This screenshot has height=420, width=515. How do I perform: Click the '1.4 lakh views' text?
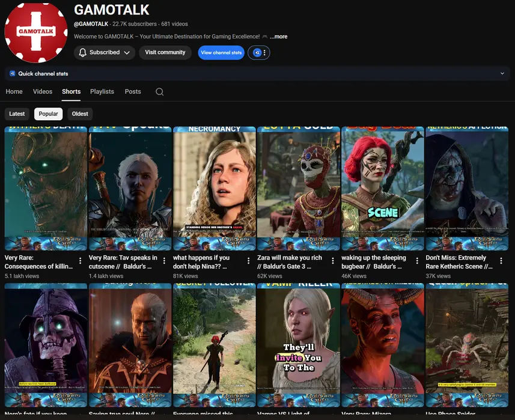[x=106, y=276]
